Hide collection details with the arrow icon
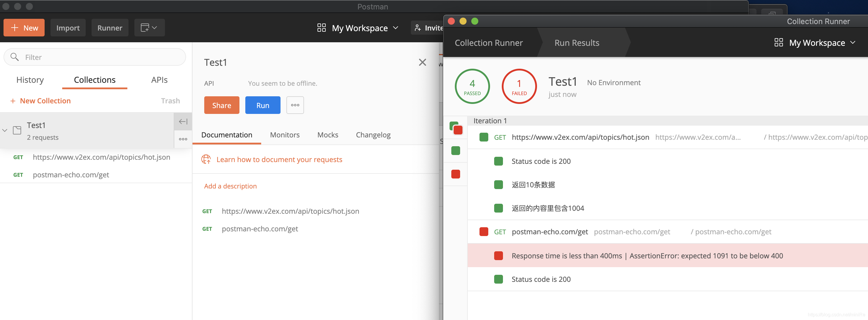Screen dimensions: 868x320 click(x=183, y=121)
